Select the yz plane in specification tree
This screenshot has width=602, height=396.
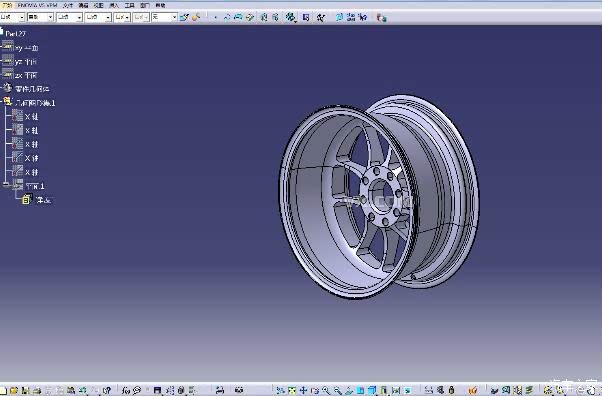pyautogui.click(x=26, y=61)
